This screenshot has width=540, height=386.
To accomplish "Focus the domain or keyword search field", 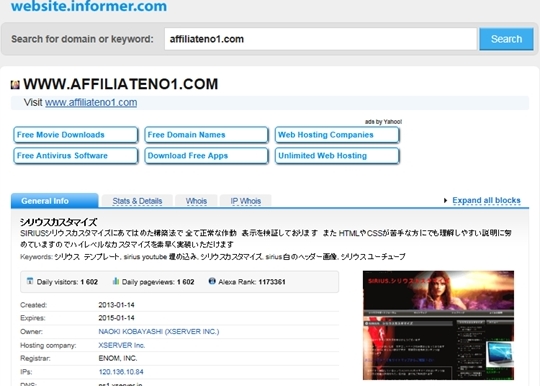I will pos(321,39).
